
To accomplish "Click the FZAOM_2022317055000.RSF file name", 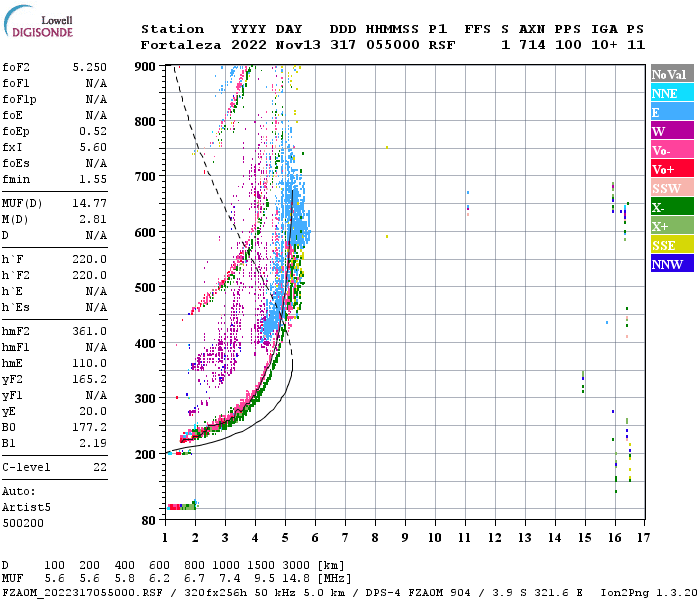I will [82, 593].
